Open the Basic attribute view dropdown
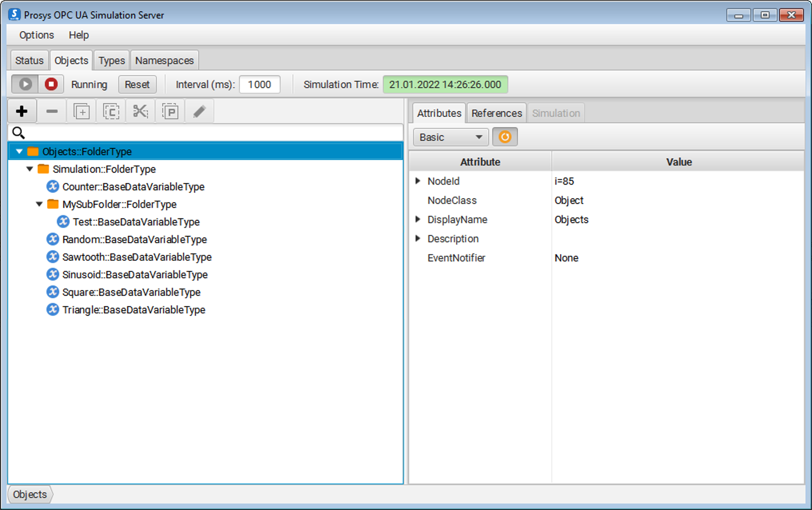This screenshot has width=812, height=510. click(450, 137)
